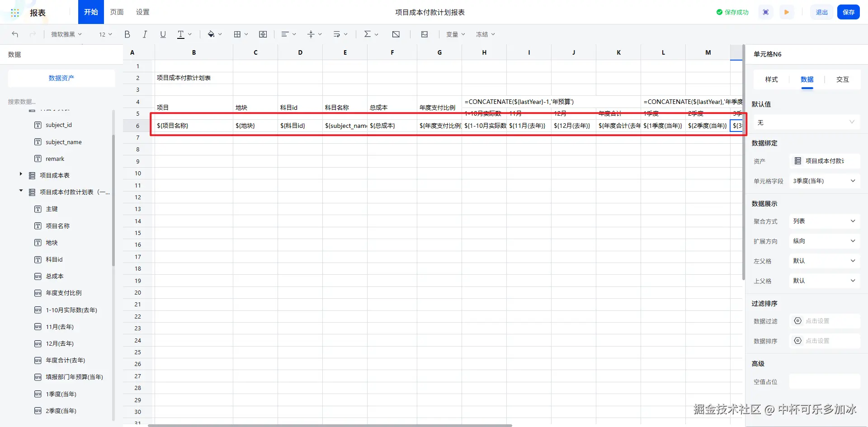Open the 冻结 freeze dropdown
The height and width of the screenshot is (427, 868).
486,34
